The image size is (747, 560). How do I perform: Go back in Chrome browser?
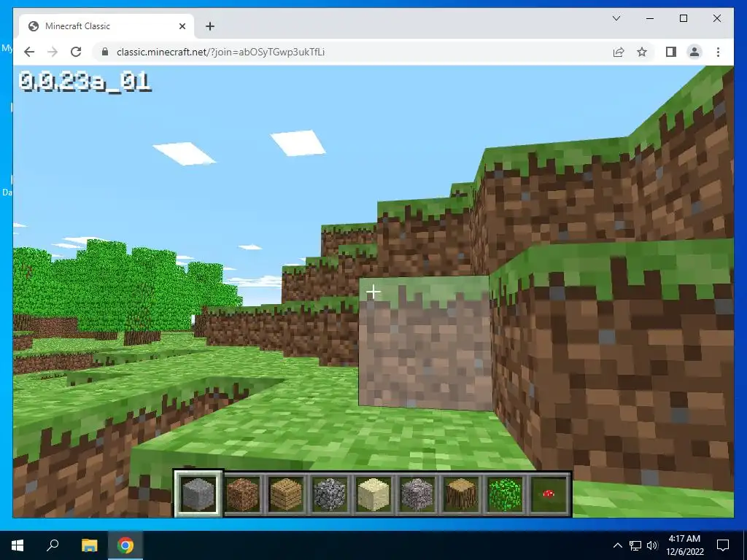coord(29,52)
